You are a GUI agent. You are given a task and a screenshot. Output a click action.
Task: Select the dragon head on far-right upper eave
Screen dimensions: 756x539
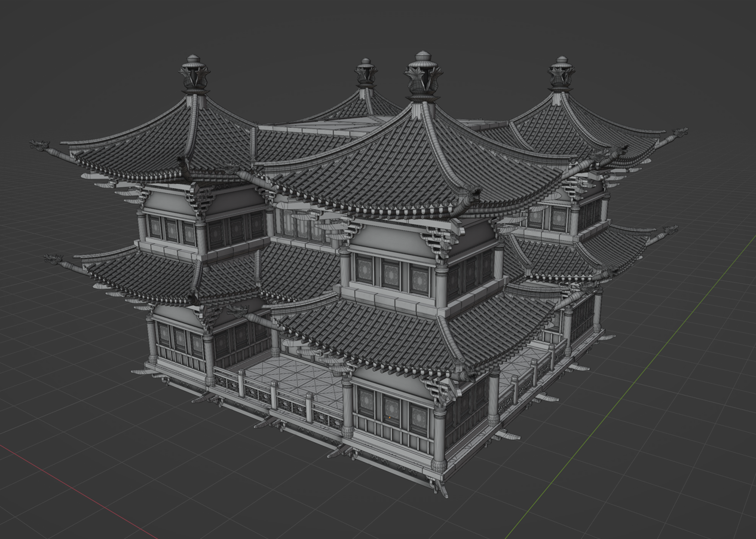coord(680,132)
